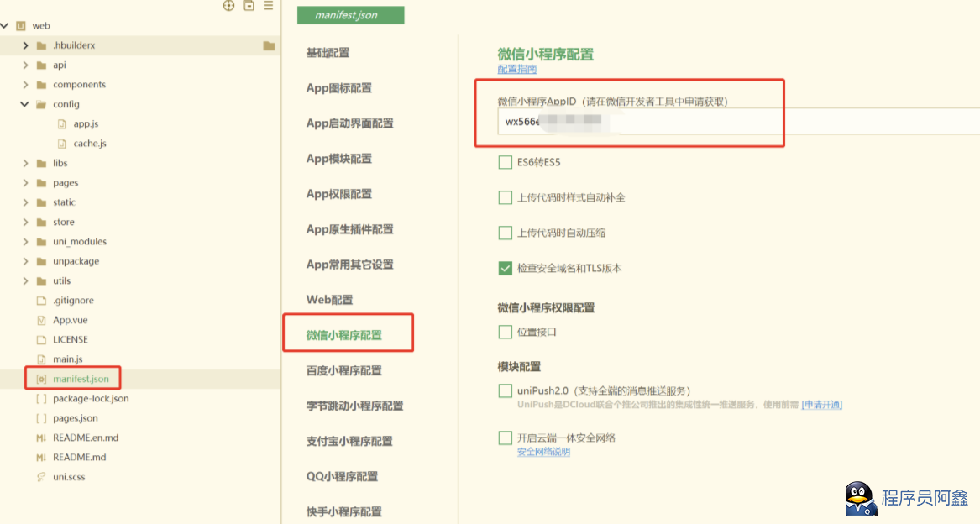The height and width of the screenshot is (524, 980).
Task: Toggle the uniPush2.0 module checkbox
Action: click(506, 390)
